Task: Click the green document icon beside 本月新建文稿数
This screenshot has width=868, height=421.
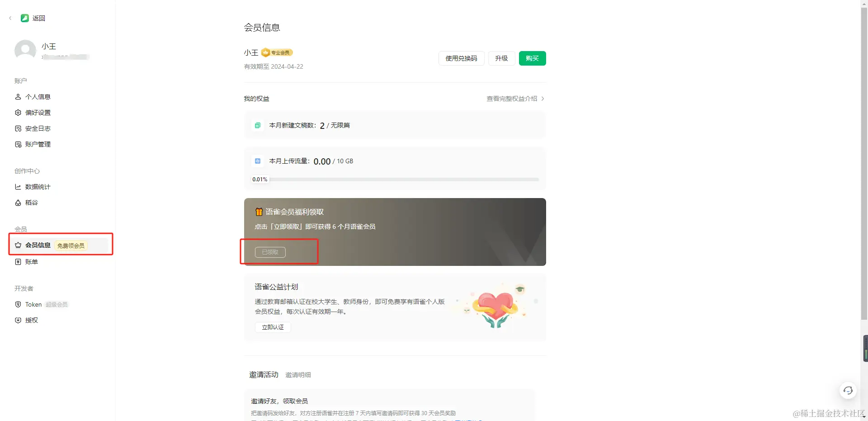Action: pos(258,125)
